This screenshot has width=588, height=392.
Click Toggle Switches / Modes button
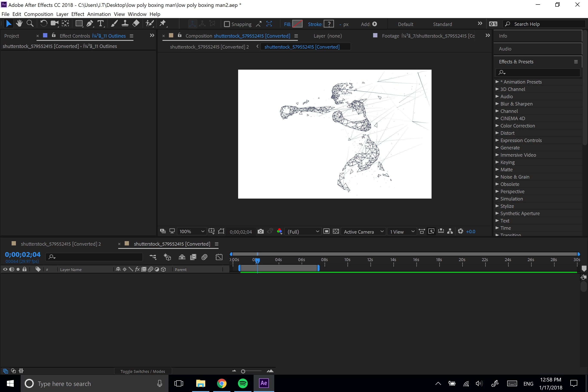pyautogui.click(x=142, y=371)
